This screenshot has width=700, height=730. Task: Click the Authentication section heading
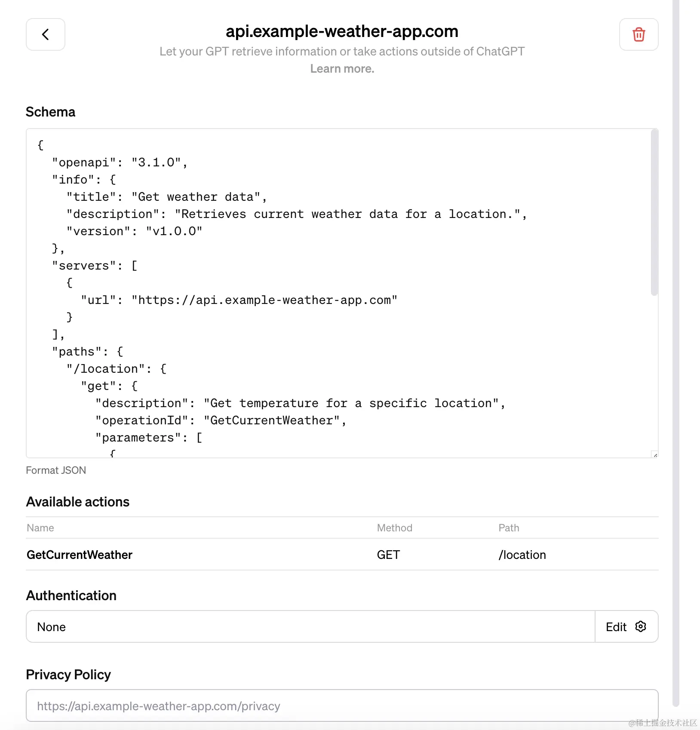71,595
